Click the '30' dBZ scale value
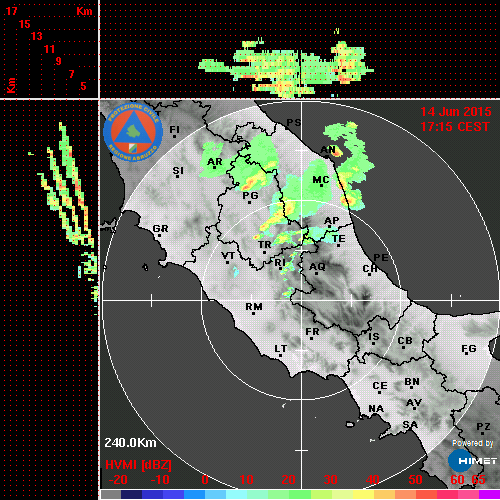Image resolution: width=500 pixels, height=500 pixels. [330, 480]
